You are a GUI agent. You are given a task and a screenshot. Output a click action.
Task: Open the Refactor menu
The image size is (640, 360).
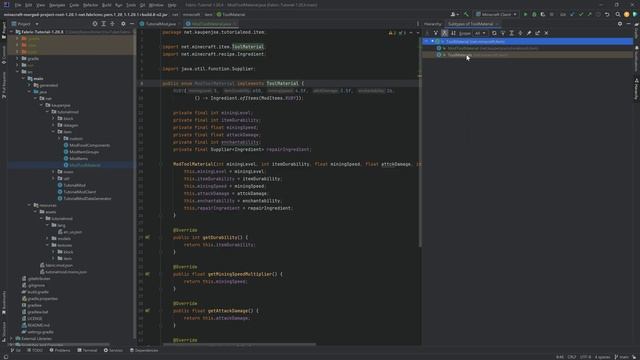click(x=91, y=5)
